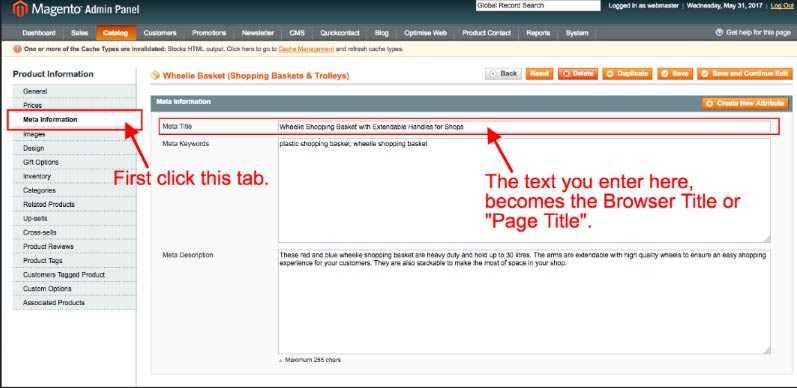Open the Optimise Web menu

425,33
